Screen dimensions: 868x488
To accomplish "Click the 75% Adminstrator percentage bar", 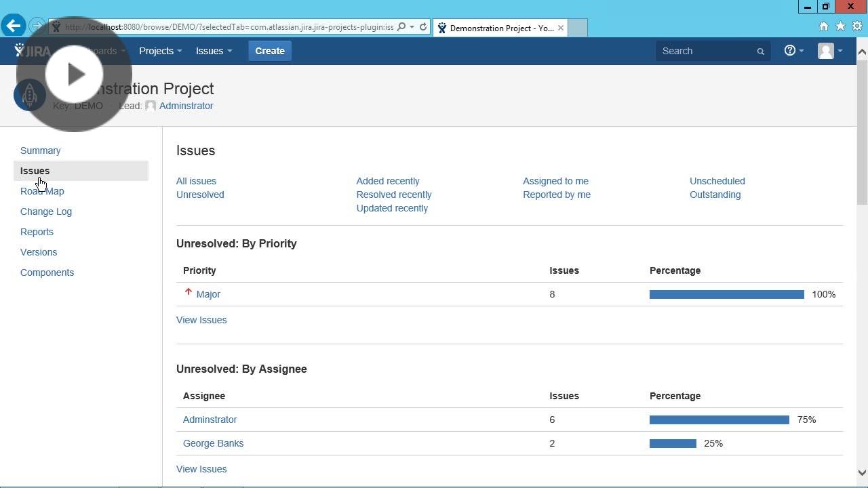I will click(x=719, y=420).
